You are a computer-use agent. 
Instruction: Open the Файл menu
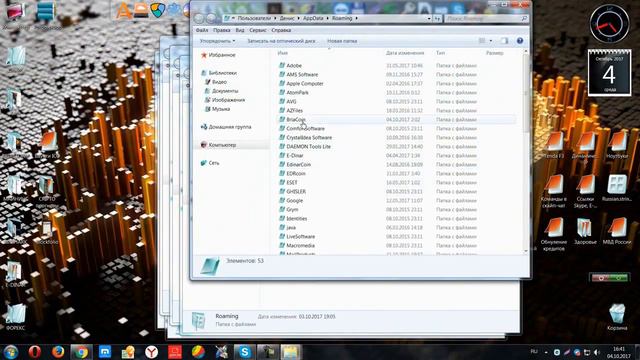[x=202, y=30]
